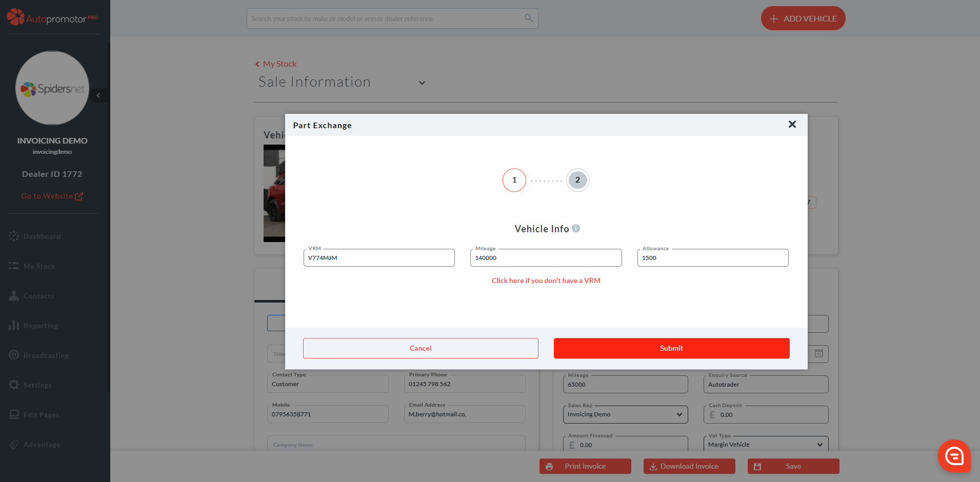
Task: Submit the part exchange form
Action: pos(671,348)
